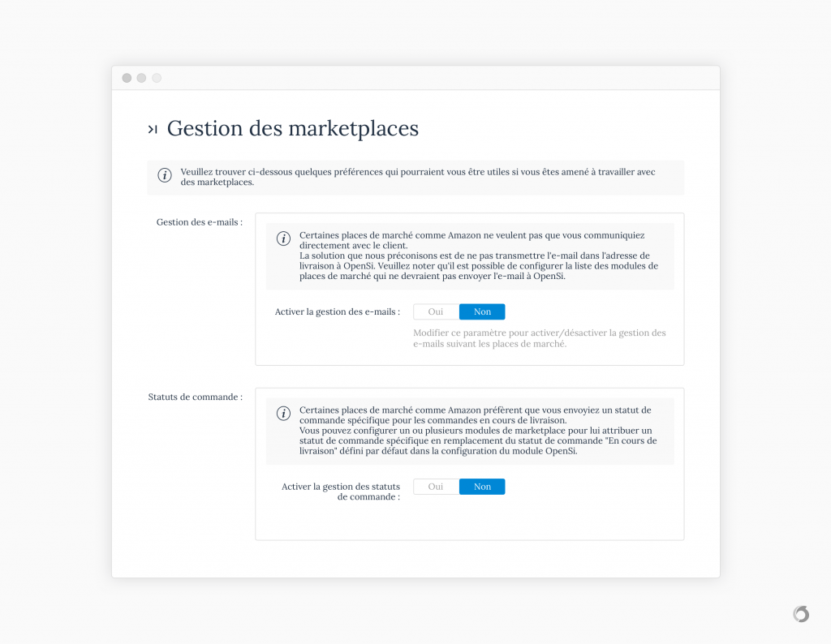Select Non for gestion des statuts de commande

click(x=482, y=487)
